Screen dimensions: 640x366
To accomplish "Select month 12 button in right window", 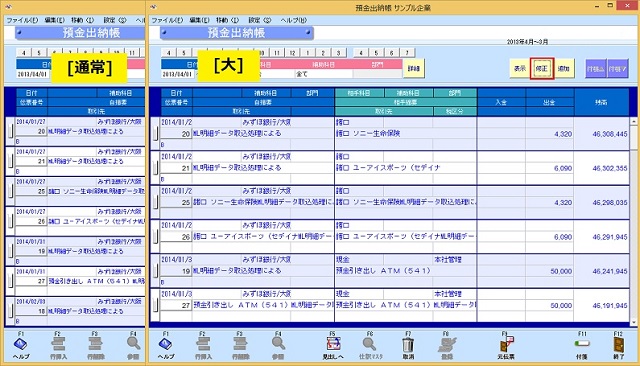I will 292,53.
